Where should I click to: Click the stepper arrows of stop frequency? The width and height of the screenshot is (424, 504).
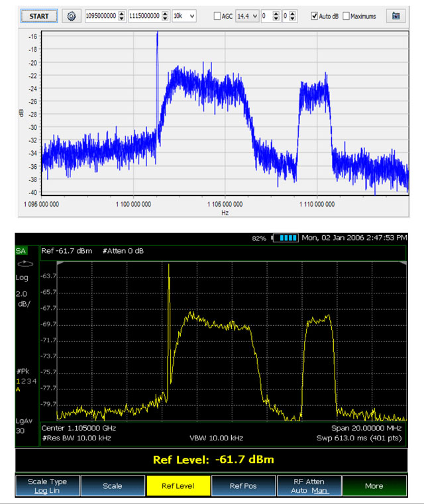coord(166,15)
